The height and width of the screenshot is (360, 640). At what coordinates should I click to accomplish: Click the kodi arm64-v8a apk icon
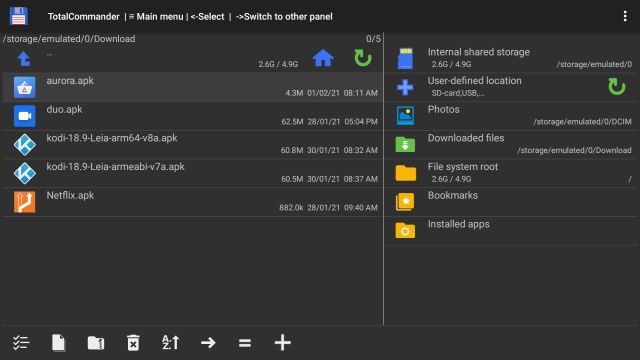(x=24, y=144)
